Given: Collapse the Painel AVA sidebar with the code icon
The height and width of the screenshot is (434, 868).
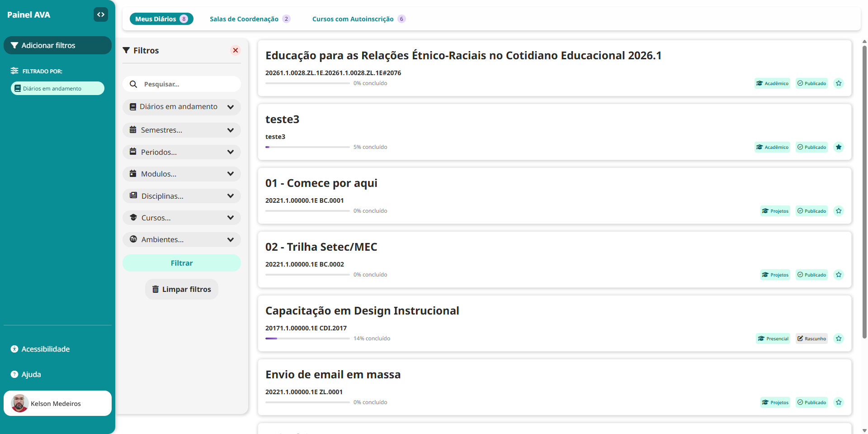Looking at the screenshot, I should point(101,14).
